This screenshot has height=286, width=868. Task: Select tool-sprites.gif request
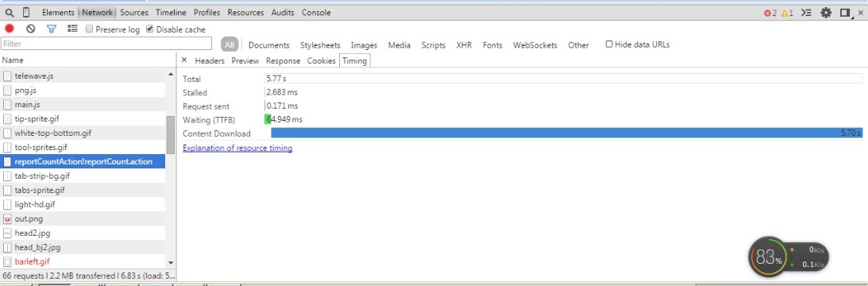83,148
